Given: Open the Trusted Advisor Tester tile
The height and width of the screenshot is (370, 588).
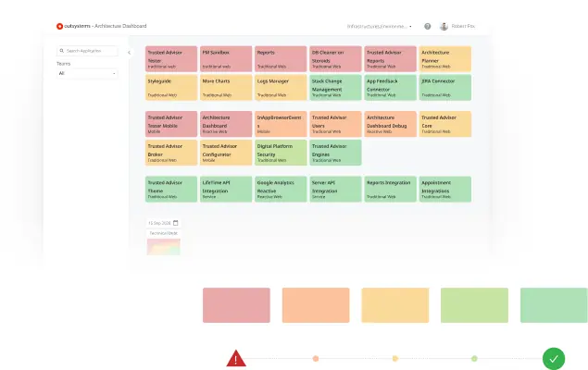Looking at the screenshot, I should point(171,59).
